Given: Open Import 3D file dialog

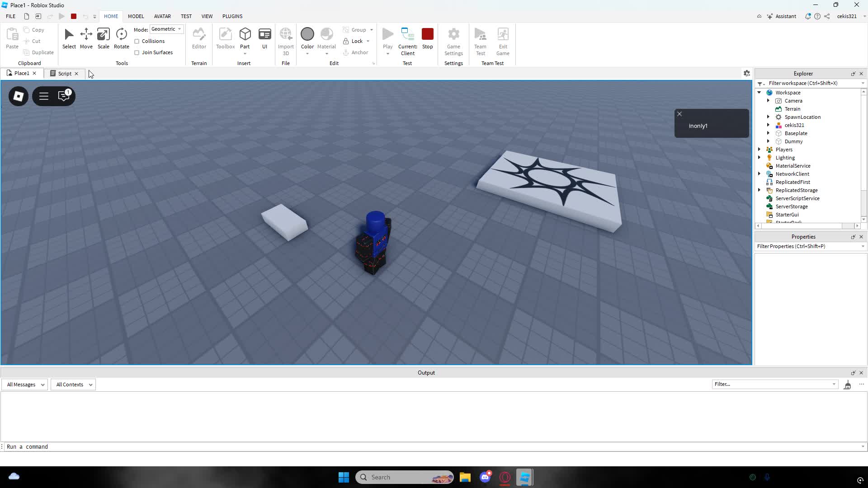Looking at the screenshot, I should [x=286, y=41].
